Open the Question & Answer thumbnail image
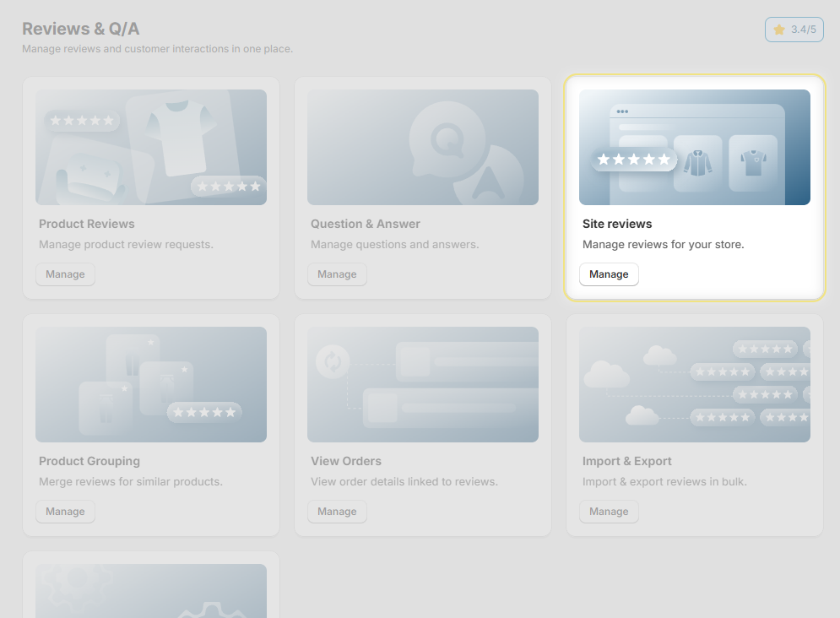The image size is (840, 618). 423,147
